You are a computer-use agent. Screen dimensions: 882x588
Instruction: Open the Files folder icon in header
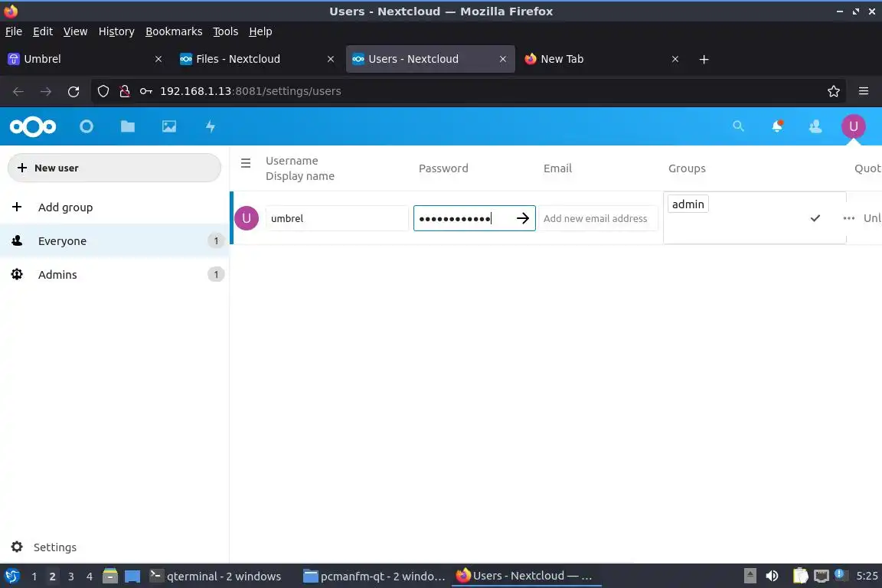(x=128, y=126)
